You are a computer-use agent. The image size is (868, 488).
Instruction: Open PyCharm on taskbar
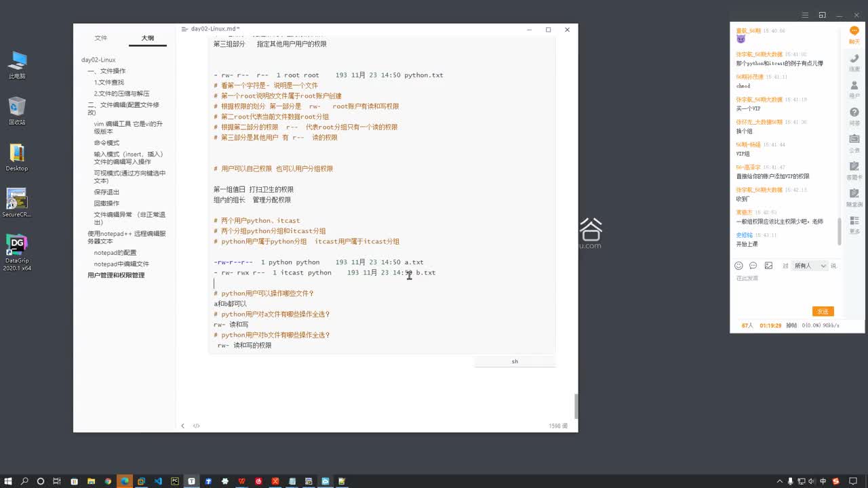pos(175,481)
